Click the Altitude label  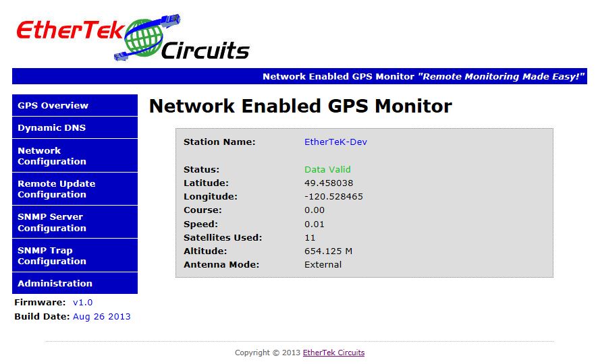[x=205, y=251]
